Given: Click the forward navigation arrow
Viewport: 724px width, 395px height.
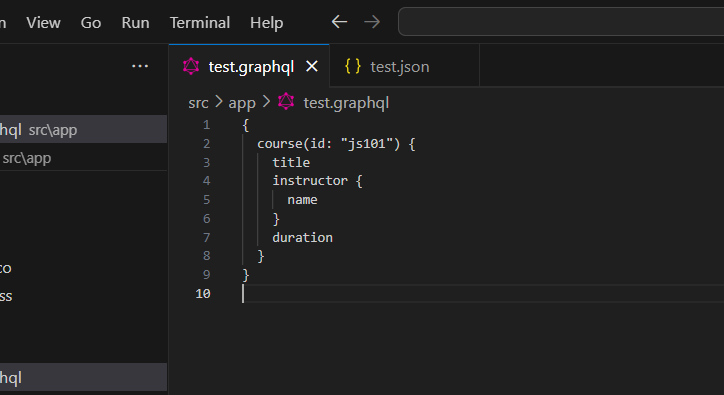Looking at the screenshot, I should pos(372,22).
